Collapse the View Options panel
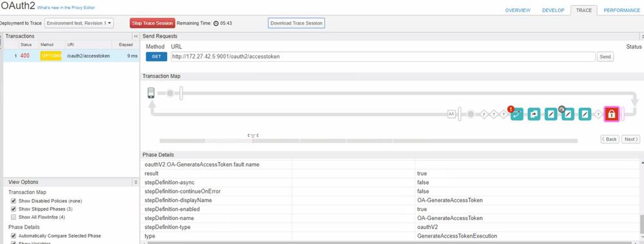This screenshot has height=244, width=644. tap(136, 182)
